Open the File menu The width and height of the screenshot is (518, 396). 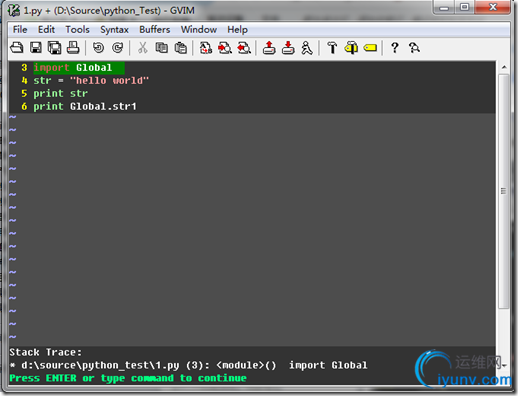coord(20,29)
